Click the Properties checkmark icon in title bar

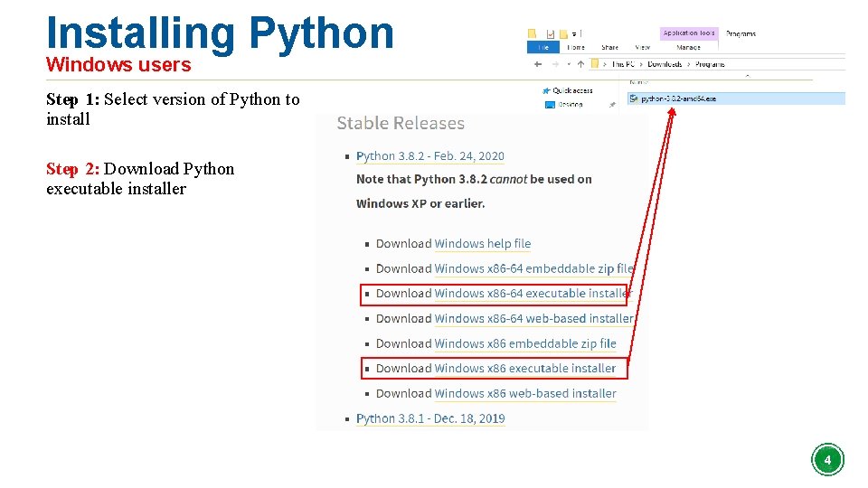coord(550,34)
